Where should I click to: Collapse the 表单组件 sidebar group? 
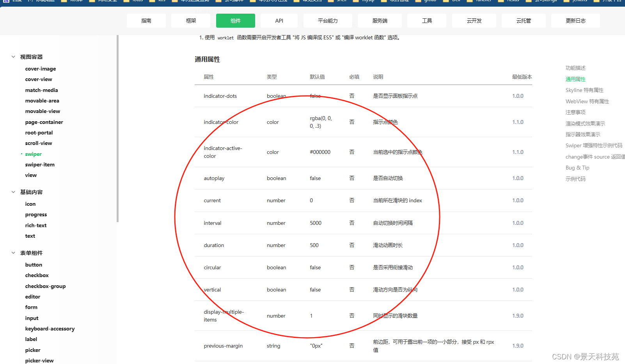[13, 253]
